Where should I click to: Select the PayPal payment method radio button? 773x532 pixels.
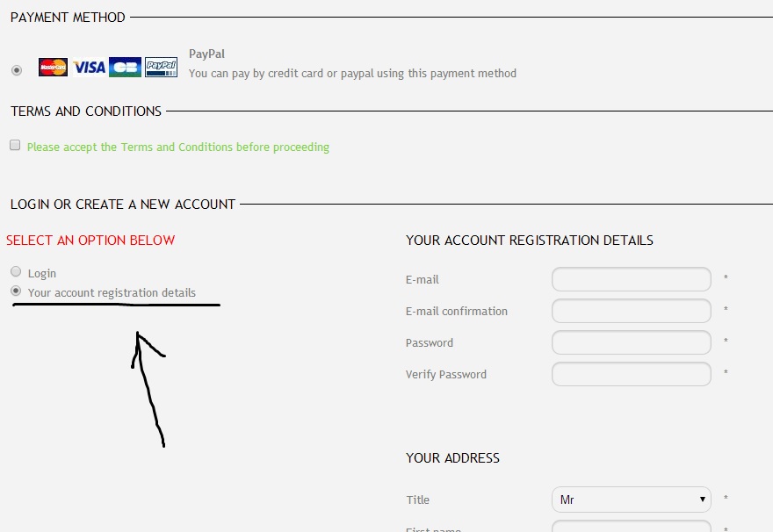coord(17,70)
